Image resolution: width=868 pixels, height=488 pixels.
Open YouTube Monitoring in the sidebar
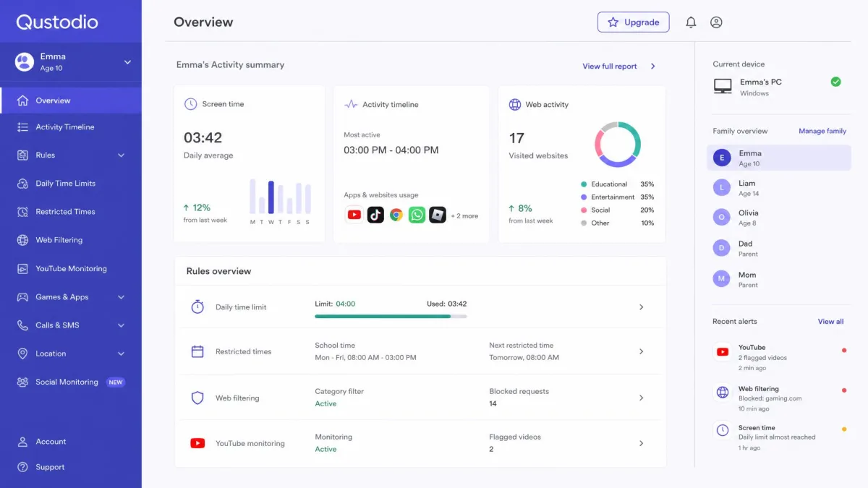[71, 268]
